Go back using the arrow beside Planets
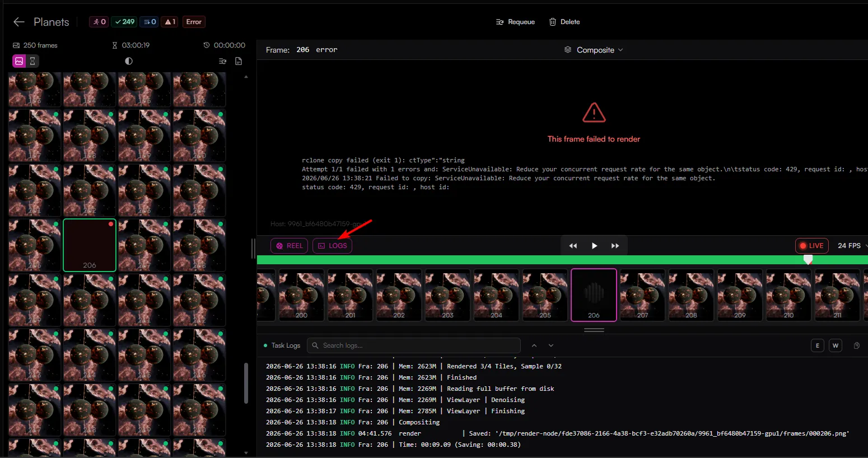868x458 pixels. click(x=19, y=22)
